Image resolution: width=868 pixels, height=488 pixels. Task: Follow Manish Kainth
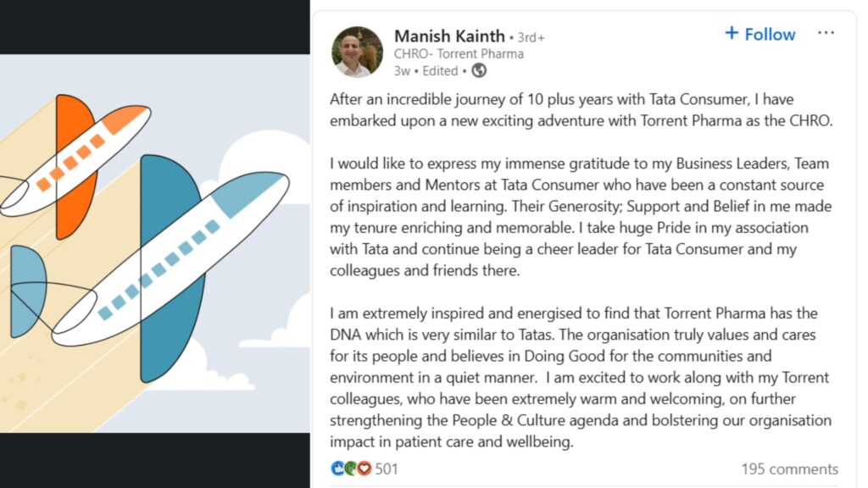pyautogui.click(x=760, y=34)
